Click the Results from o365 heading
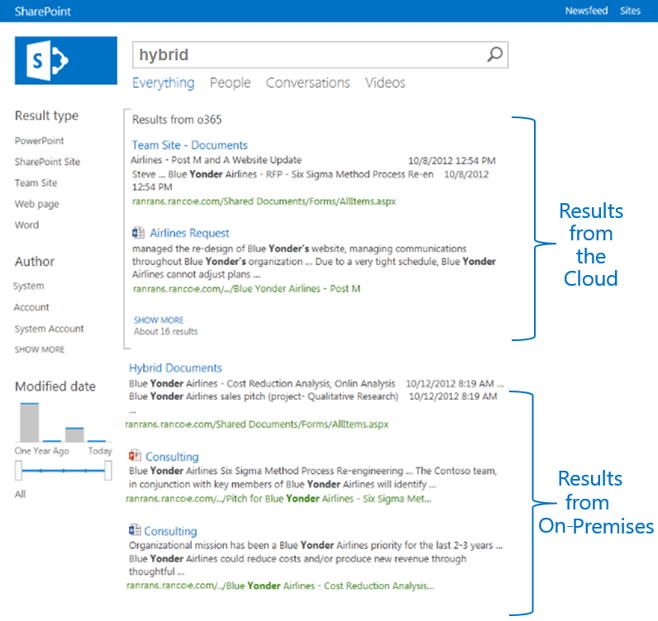This screenshot has width=658, height=621. 177,120
